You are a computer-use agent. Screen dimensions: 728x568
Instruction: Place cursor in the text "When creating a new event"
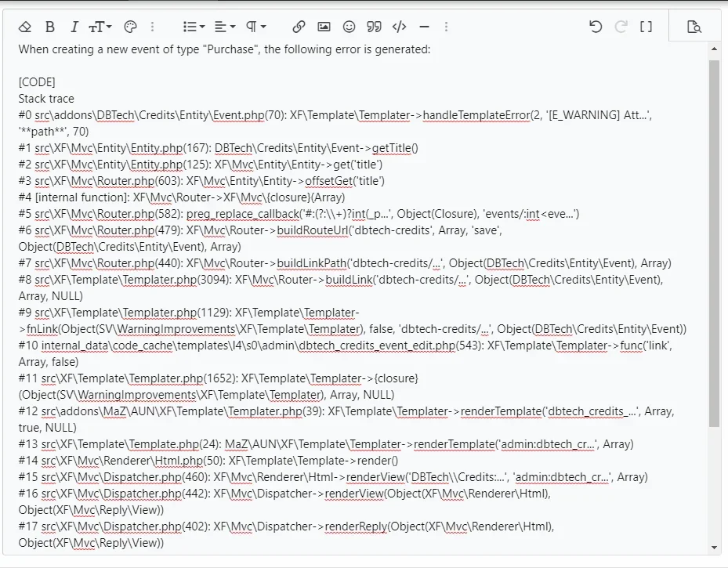coord(85,49)
